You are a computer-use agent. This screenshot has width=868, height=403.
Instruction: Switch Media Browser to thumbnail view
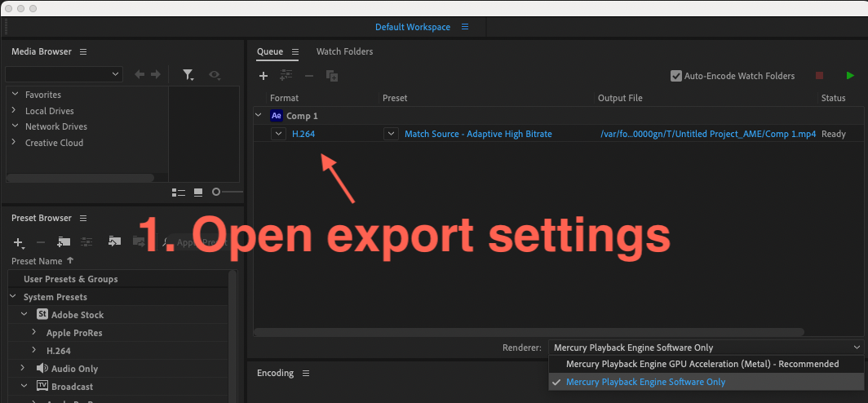point(198,192)
